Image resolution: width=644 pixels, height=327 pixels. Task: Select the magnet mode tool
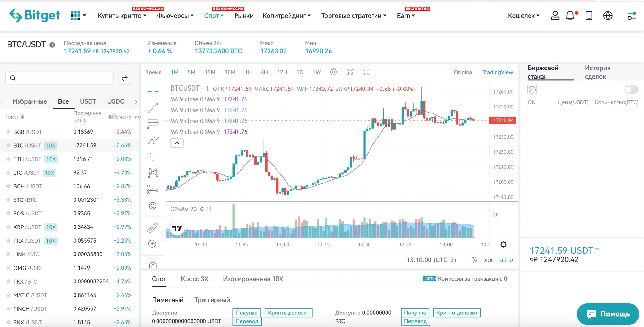[x=153, y=265]
